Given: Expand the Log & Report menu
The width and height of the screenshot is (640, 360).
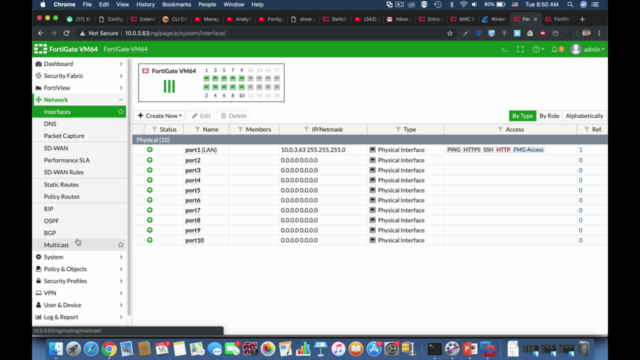Looking at the screenshot, I should [x=79, y=317].
